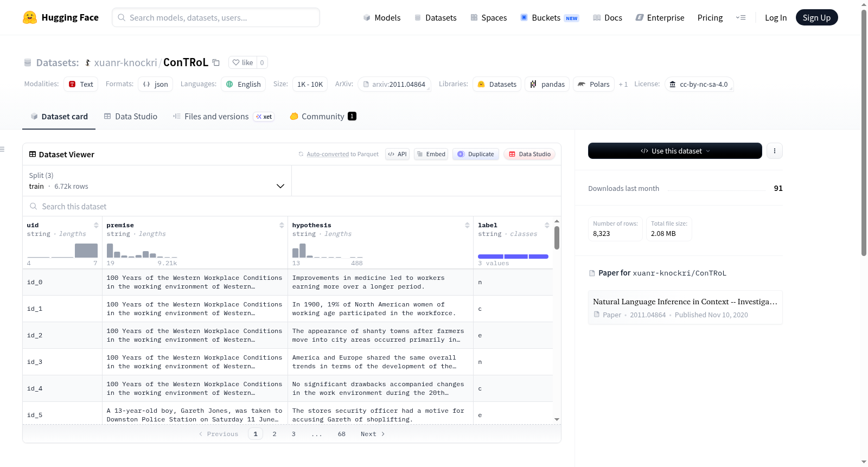
Task: Select the pandas library tag
Action: [547, 84]
